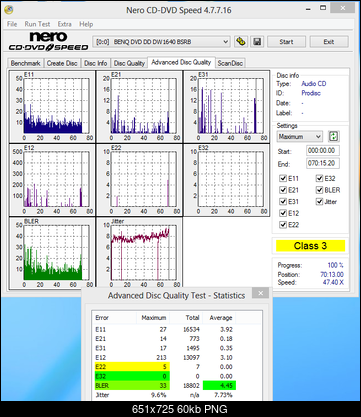The image size is (361, 417).
Task: Switch to the ScanDisc tab
Action: (230, 63)
